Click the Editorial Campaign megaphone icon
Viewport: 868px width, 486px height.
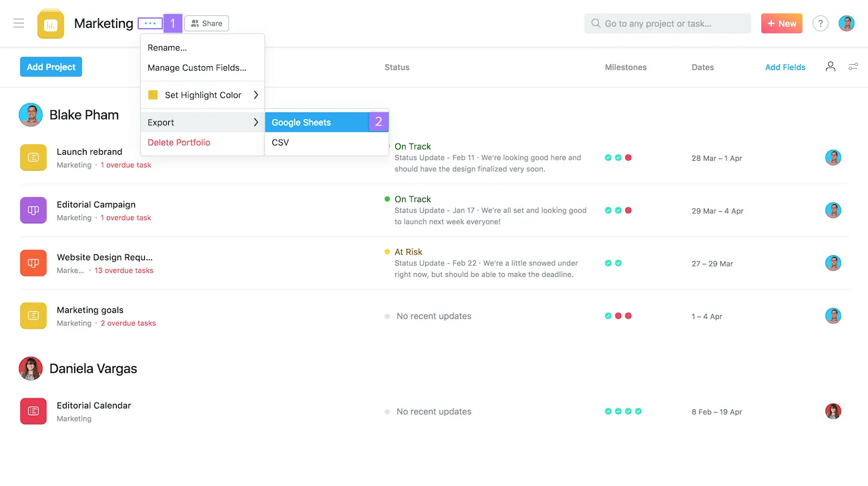(x=33, y=210)
